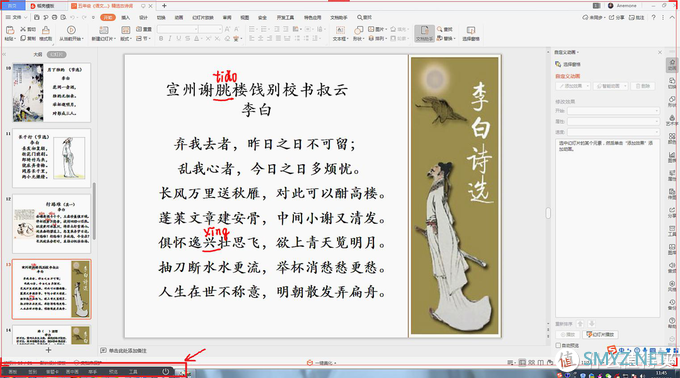Open the Selection Pane button
680x378 pixels.
(x=471, y=33)
